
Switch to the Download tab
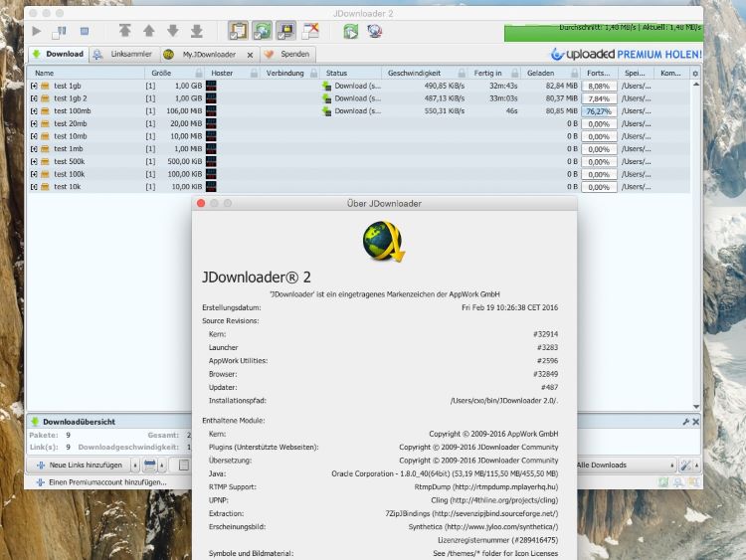(59, 55)
